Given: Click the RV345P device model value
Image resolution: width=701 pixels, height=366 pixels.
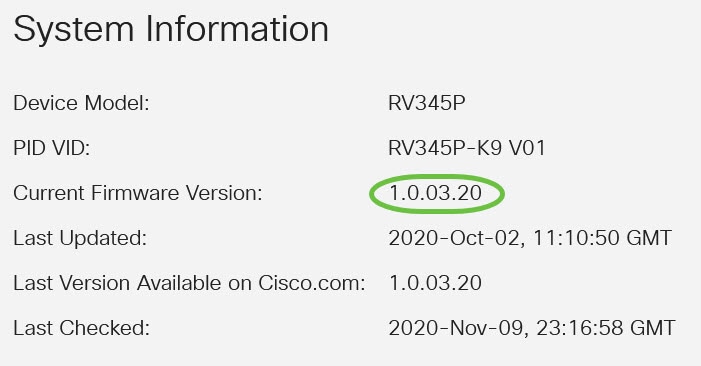Looking at the screenshot, I should (427, 103).
